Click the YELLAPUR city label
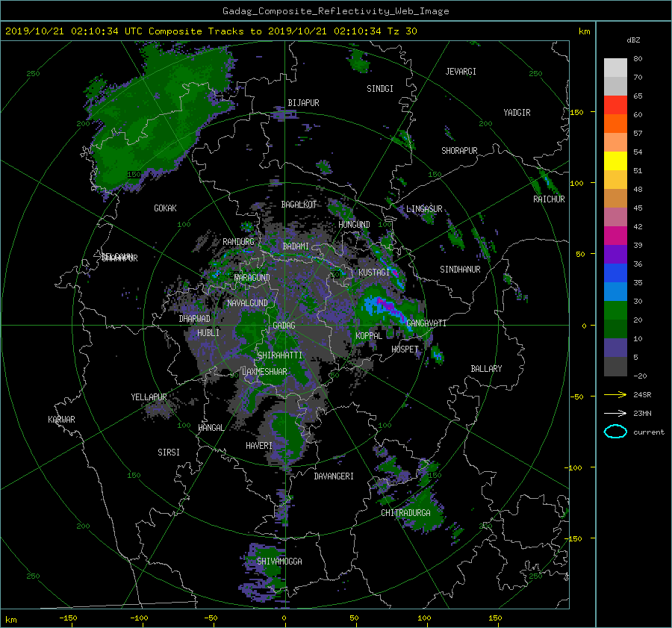Image resolution: width=672 pixels, height=628 pixels. [x=149, y=397]
